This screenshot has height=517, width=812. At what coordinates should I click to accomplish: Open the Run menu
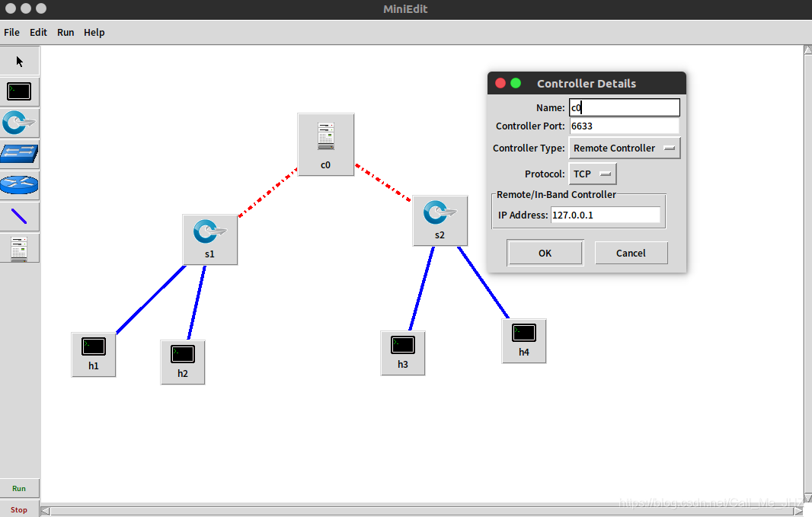click(66, 32)
